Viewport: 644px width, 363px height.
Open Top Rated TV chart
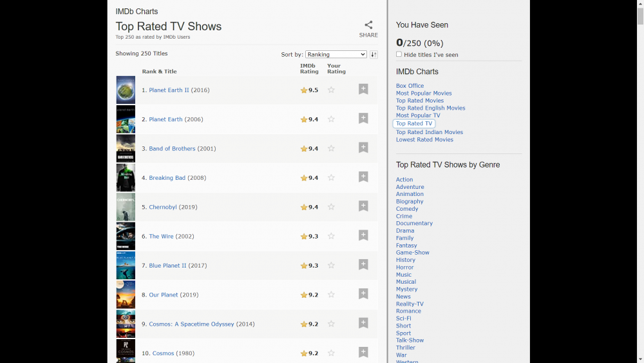tap(414, 124)
